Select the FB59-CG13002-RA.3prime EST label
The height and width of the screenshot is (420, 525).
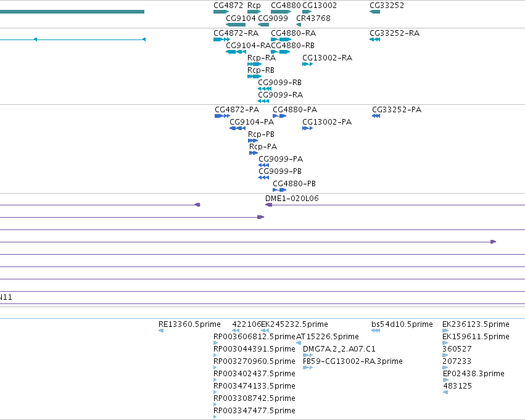[x=352, y=361]
